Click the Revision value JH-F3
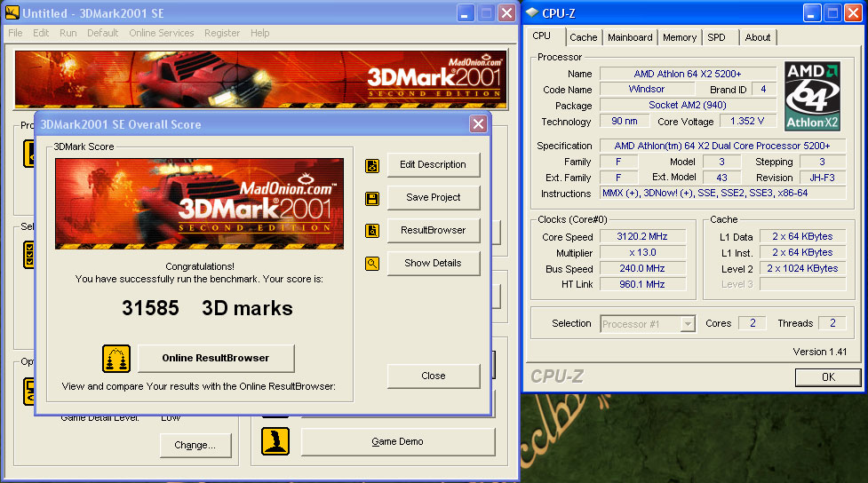The image size is (868, 483). (822, 178)
